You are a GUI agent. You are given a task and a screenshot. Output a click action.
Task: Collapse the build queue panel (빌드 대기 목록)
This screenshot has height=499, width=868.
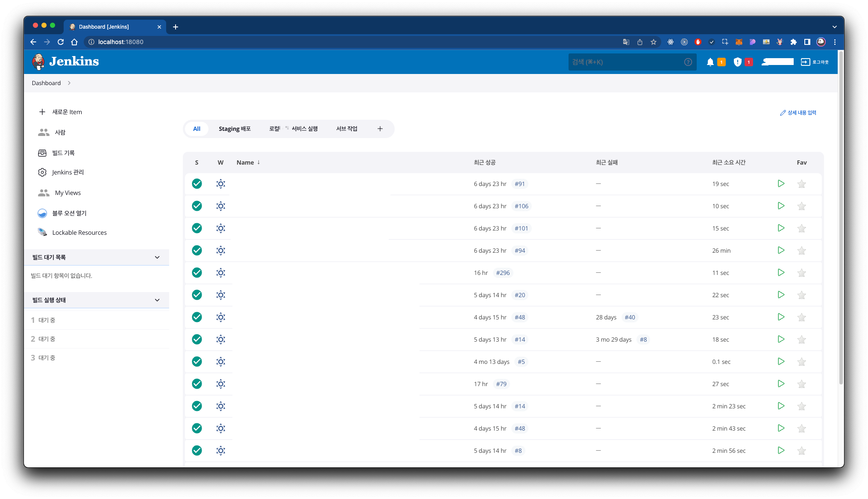point(157,257)
